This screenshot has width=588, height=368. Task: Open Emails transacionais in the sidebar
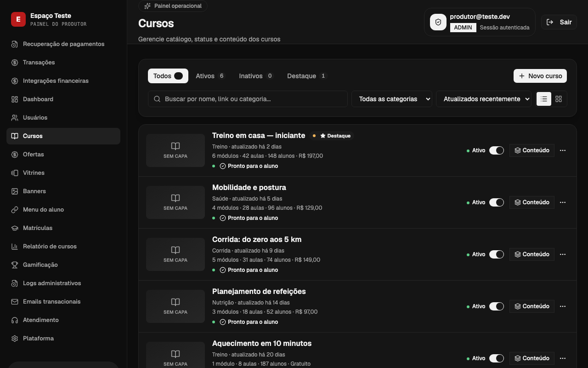[x=63, y=302]
